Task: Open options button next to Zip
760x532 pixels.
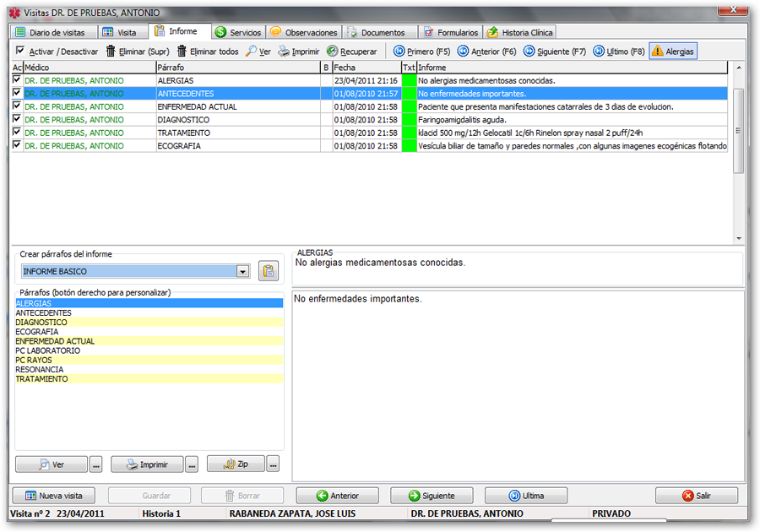Action: click(x=273, y=464)
